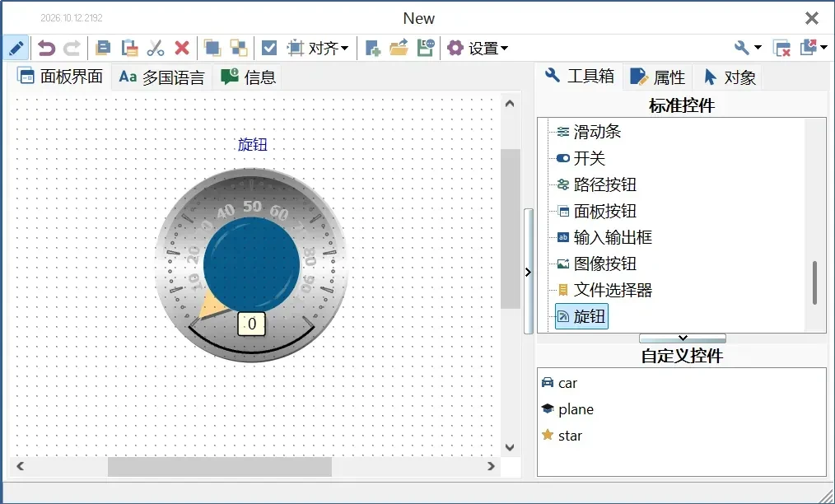Click the blue knob on the canvas
The width and height of the screenshot is (835, 504).
251,264
